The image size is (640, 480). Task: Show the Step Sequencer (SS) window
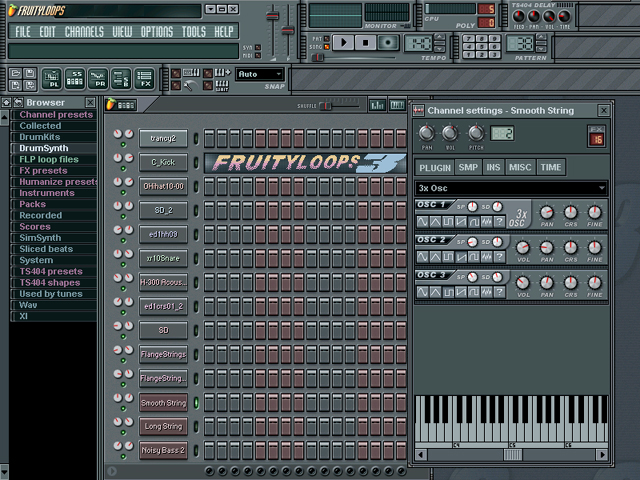coord(75,78)
